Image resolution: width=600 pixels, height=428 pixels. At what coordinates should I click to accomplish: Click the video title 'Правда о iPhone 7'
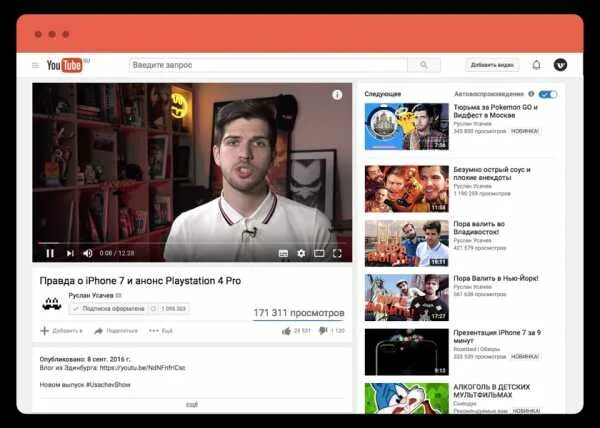coord(140,281)
